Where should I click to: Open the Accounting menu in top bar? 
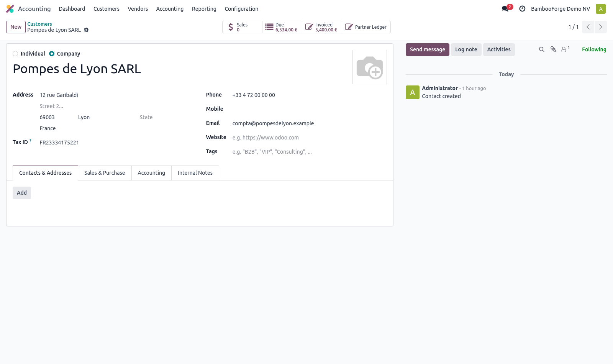click(x=170, y=9)
